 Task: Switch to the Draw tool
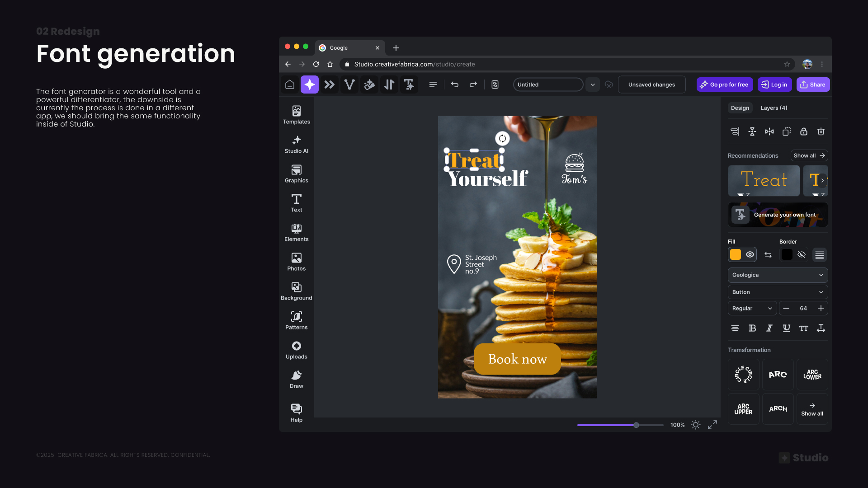pyautogui.click(x=296, y=379)
